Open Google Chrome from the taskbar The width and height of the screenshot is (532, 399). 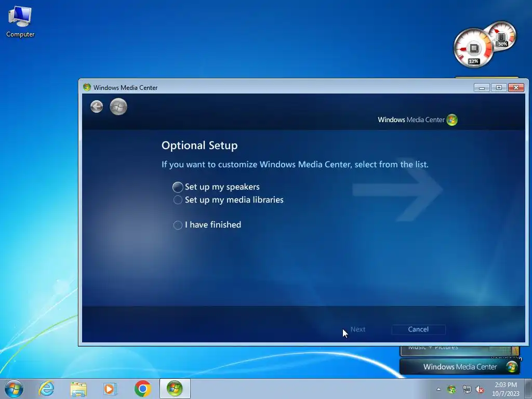142,389
